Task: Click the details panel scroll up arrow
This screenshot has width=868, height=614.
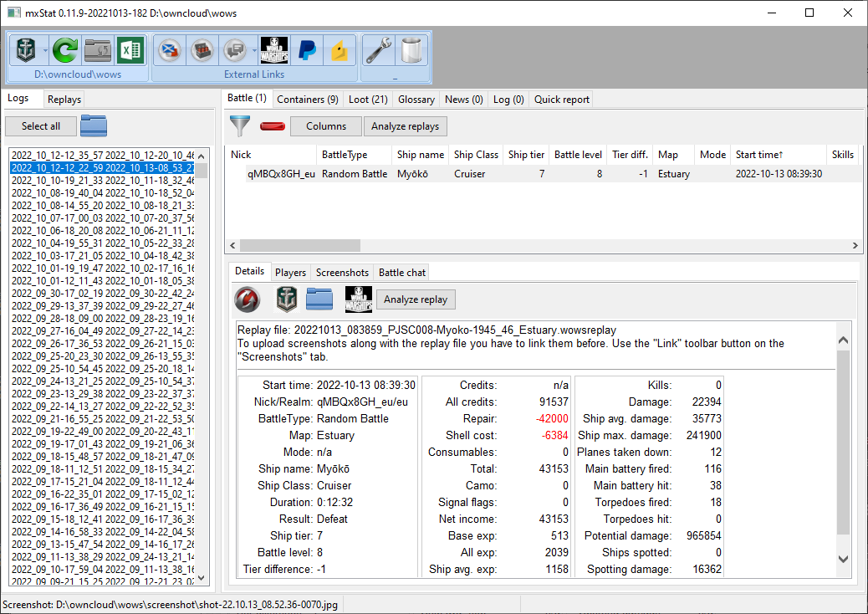Action: coord(843,340)
